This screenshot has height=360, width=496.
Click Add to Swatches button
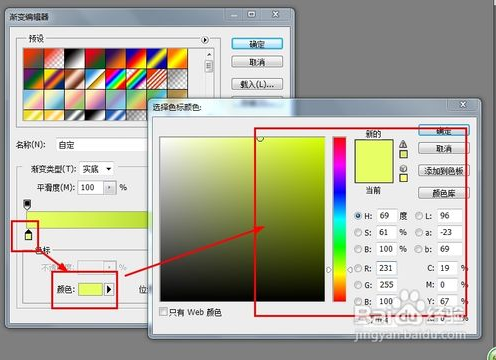coord(444,171)
